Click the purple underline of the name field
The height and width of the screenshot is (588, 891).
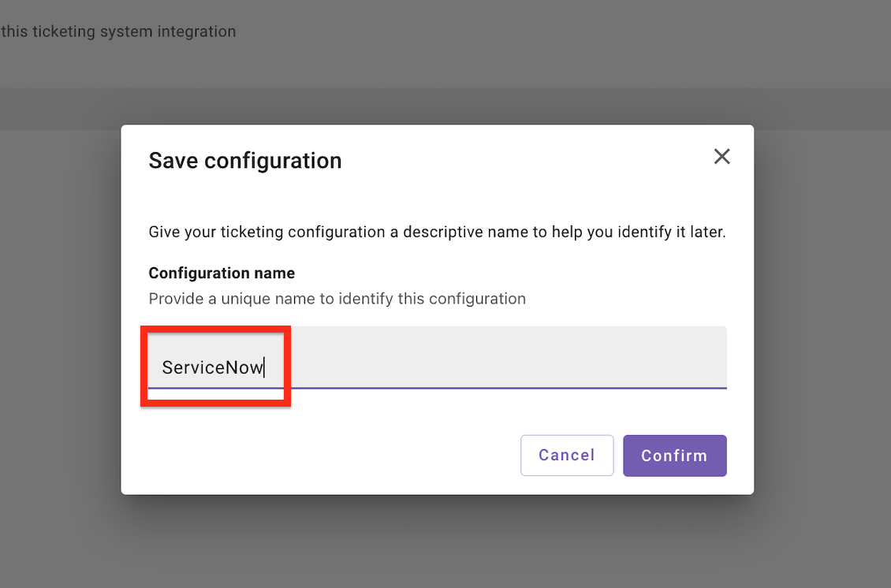pos(505,388)
